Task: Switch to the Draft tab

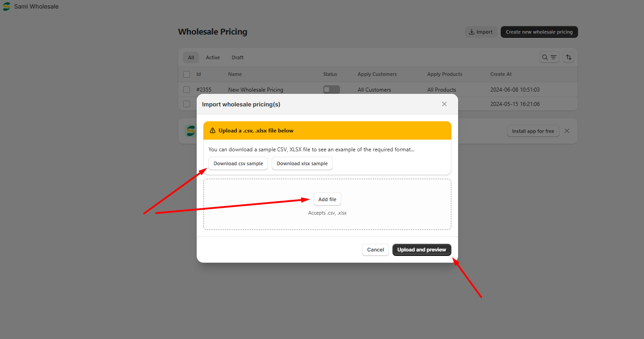Action: pyautogui.click(x=238, y=57)
